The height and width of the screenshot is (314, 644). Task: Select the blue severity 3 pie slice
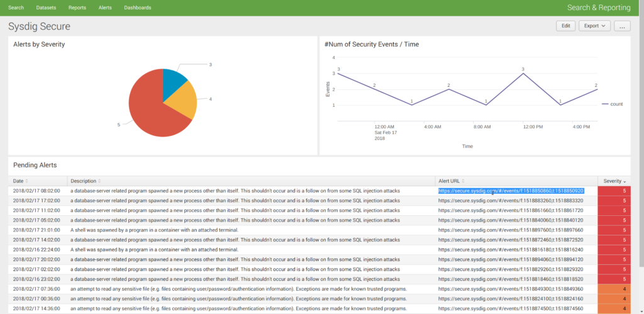point(174,82)
